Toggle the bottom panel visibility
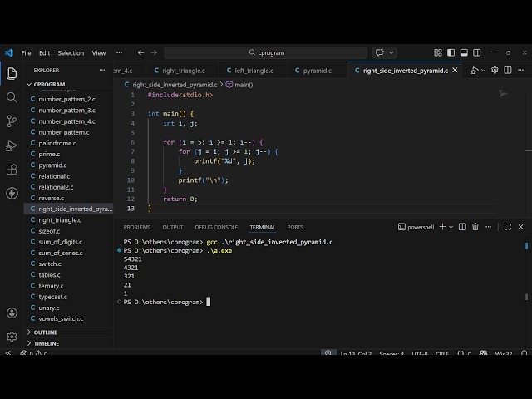 point(464,52)
